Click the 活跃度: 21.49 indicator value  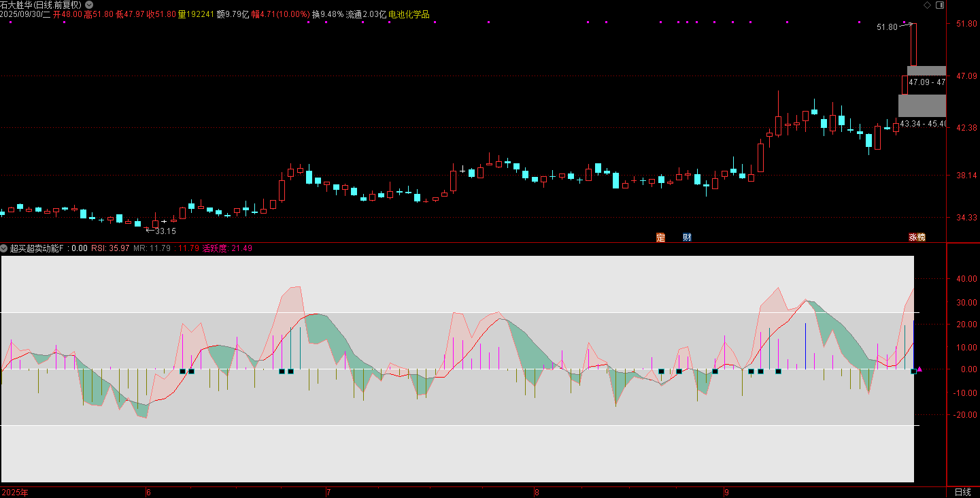[x=227, y=248]
